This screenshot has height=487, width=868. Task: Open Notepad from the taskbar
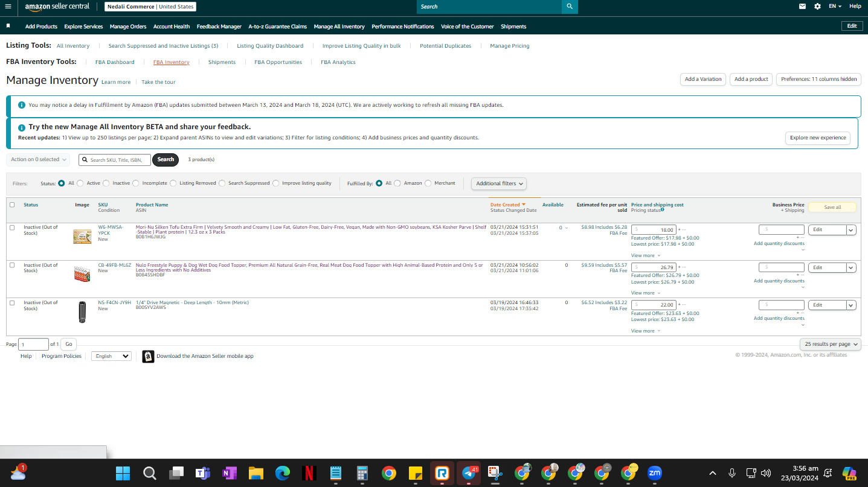coord(336,473)
